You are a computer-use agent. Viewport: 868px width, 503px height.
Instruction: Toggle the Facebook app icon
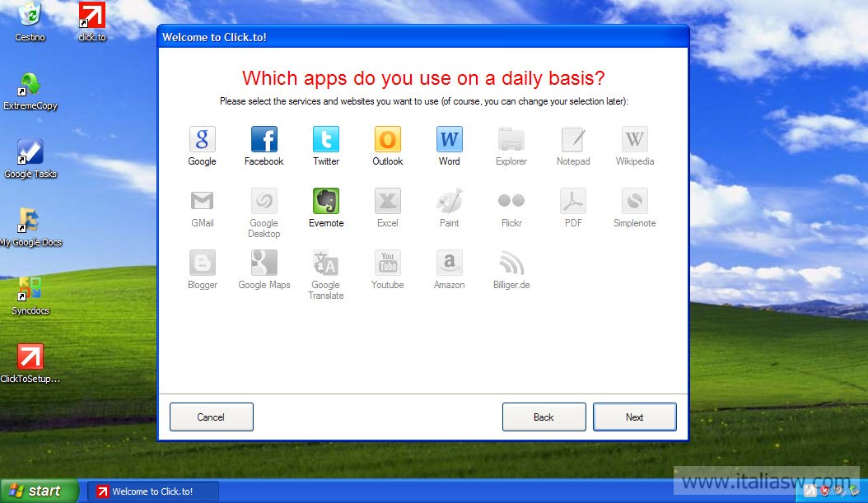click(x=264, y=139)
